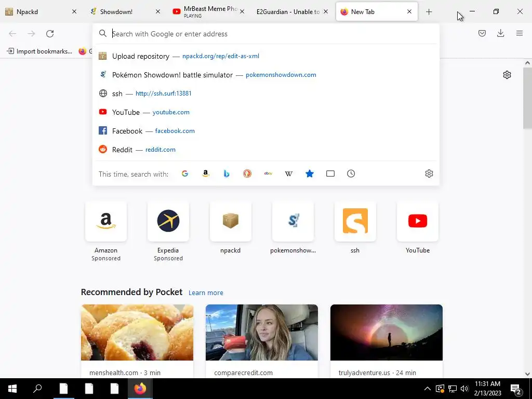
Task: Follow Learn more link beside Pocket heading
Action: tap(206, 293)
